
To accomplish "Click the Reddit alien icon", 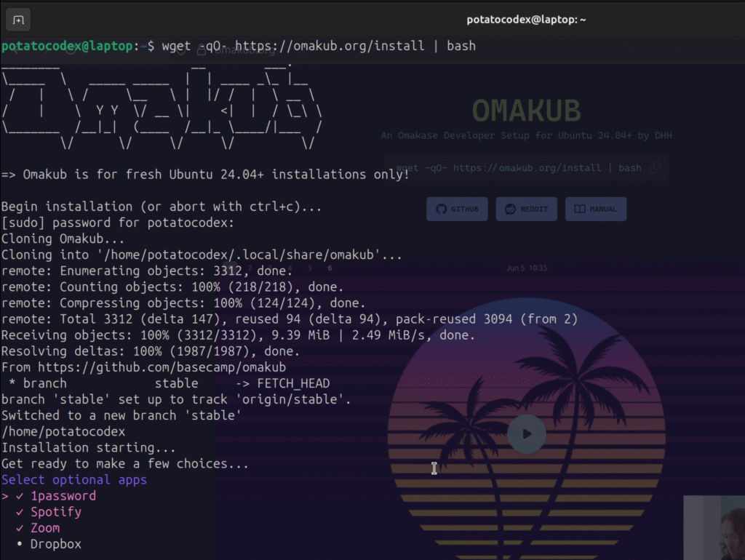I will click(511, 209).
